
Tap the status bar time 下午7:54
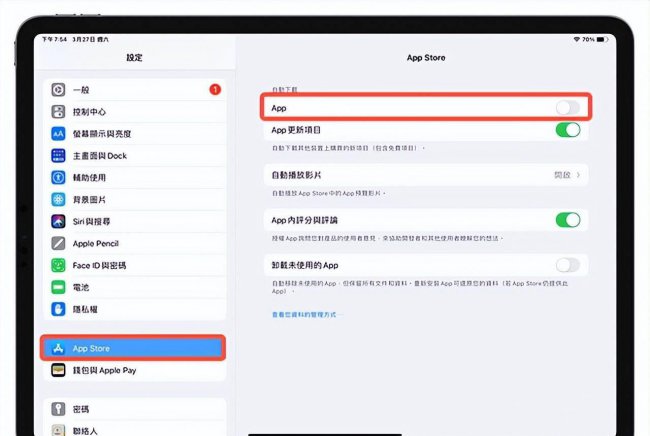(54, 39)
